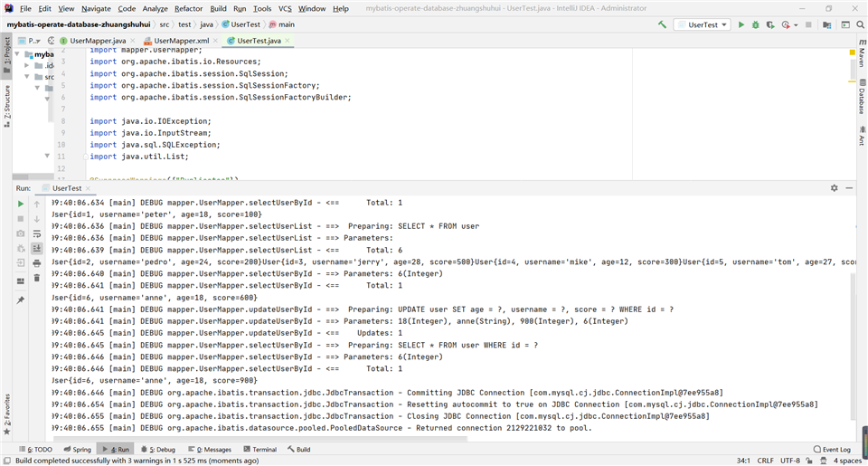Switch to UserMapper.xml tab

(x=181, y=41)
